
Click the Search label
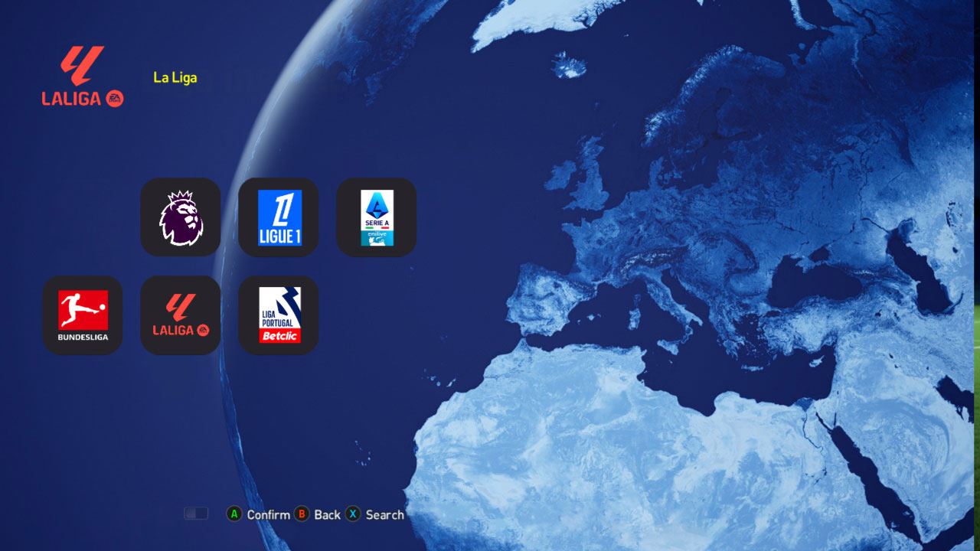(384, 514)
